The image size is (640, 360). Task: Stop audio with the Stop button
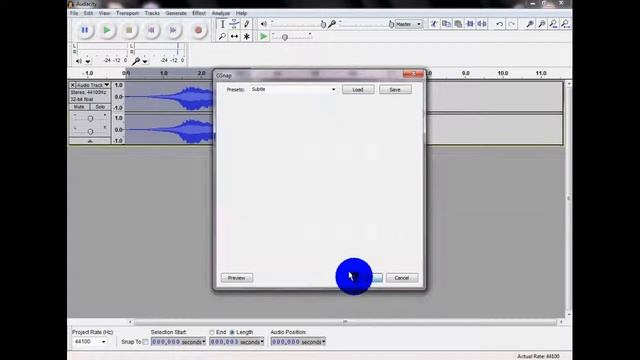coord(129,30)
